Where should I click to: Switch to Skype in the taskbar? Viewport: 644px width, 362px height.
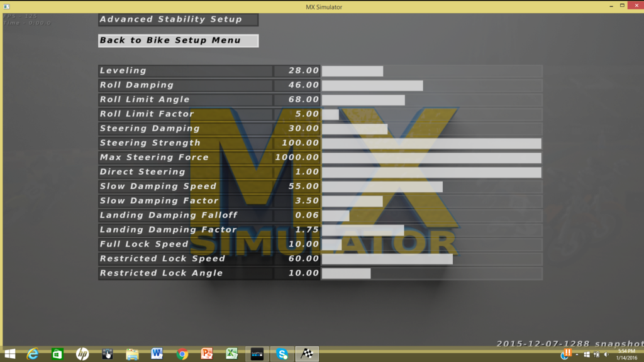282,354
